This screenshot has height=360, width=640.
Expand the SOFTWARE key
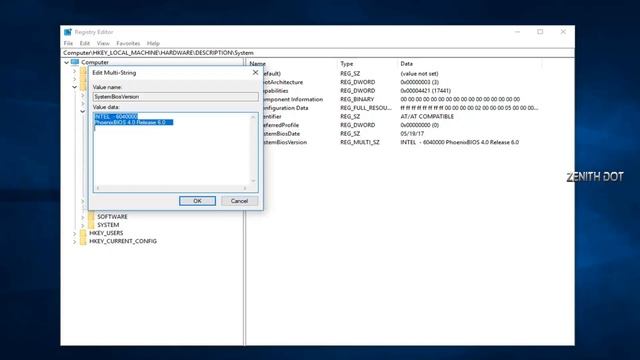point(83,217)
